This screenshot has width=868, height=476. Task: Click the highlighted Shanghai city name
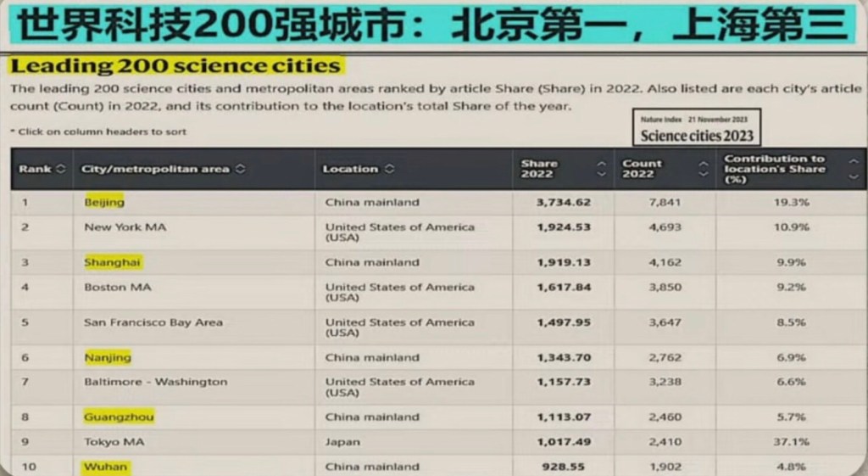(112, 262)
